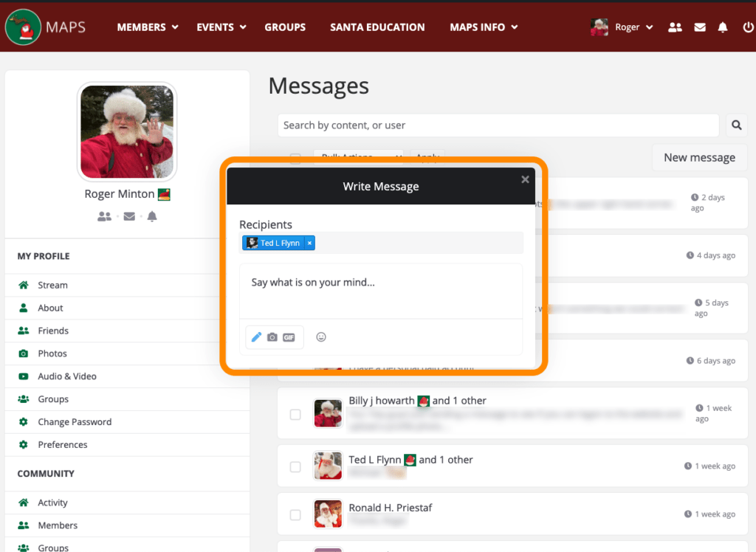Viewport: 756px width, 552px height.
Task: Click the Stream home icon
Action: (23, 285)
